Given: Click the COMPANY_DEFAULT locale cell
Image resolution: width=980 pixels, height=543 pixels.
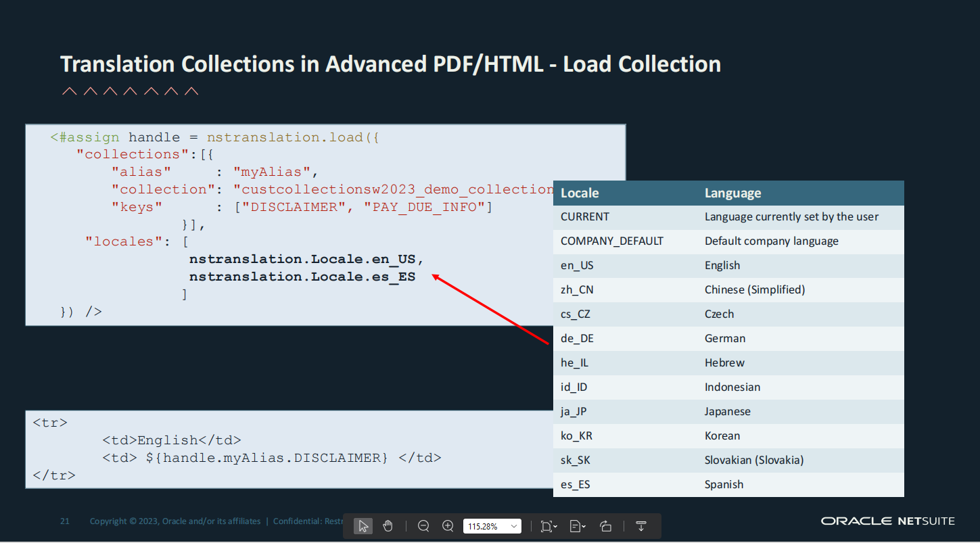Looking at the screenshot, I should click(611, 241).
